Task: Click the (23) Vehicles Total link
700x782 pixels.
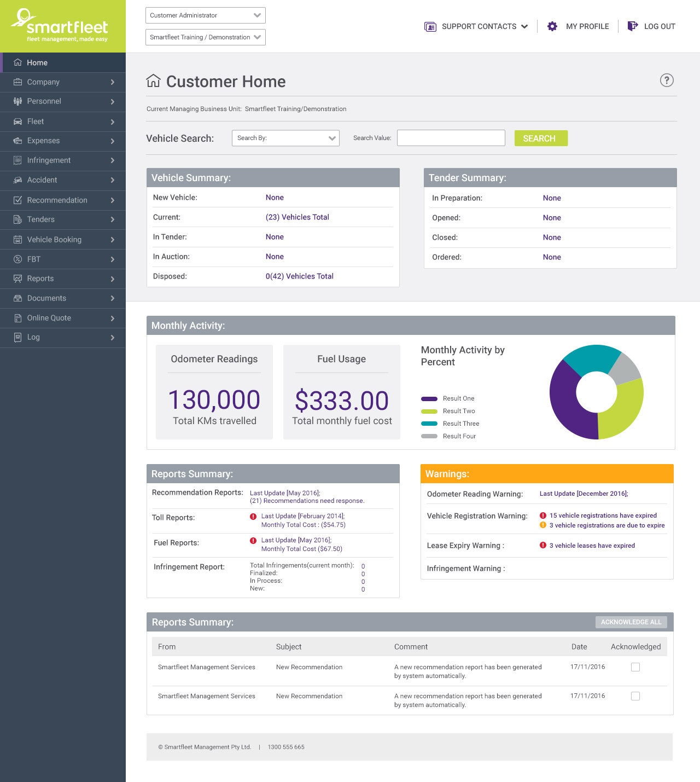Action: (297, 217)
